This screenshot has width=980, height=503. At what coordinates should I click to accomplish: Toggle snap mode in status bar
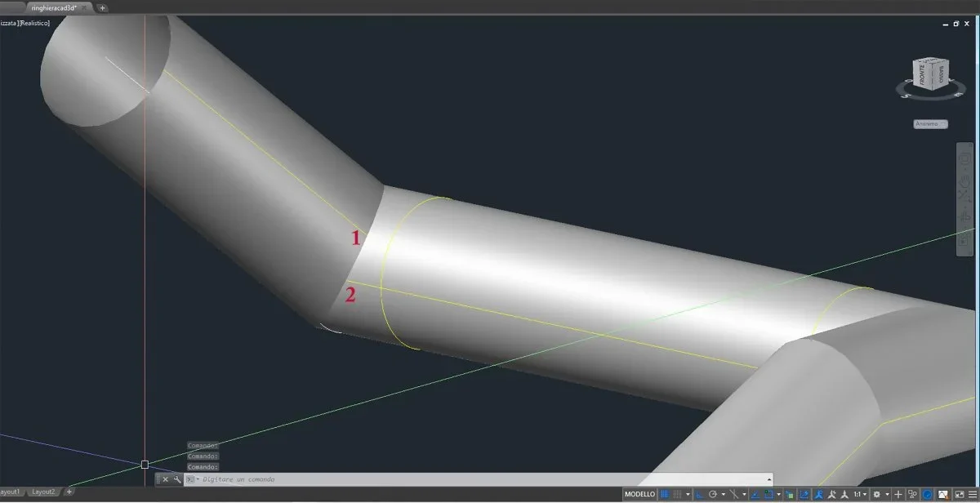click(678, 495)
